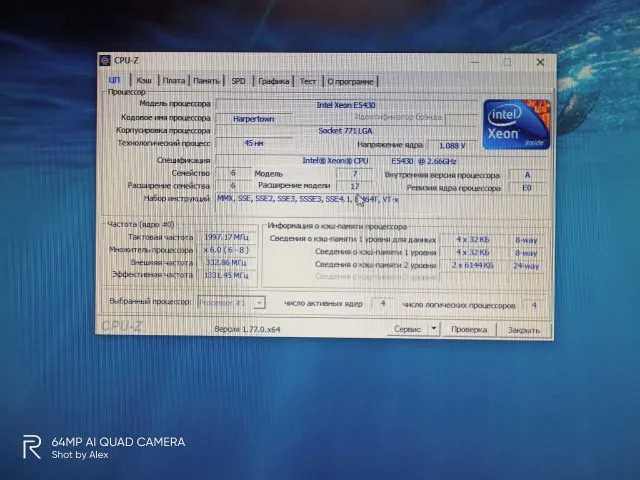Click the Проверка button

469,329
